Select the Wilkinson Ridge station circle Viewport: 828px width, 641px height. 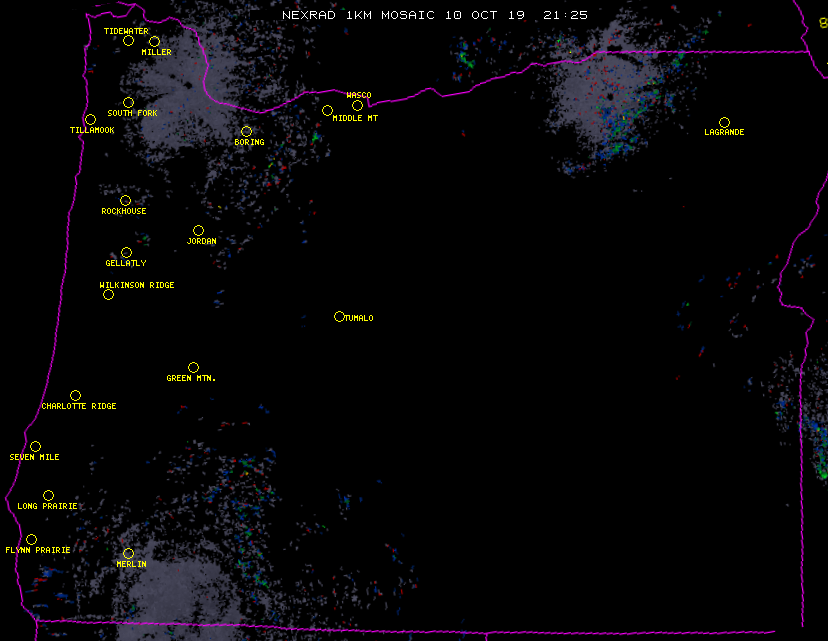tap(108, 295)
